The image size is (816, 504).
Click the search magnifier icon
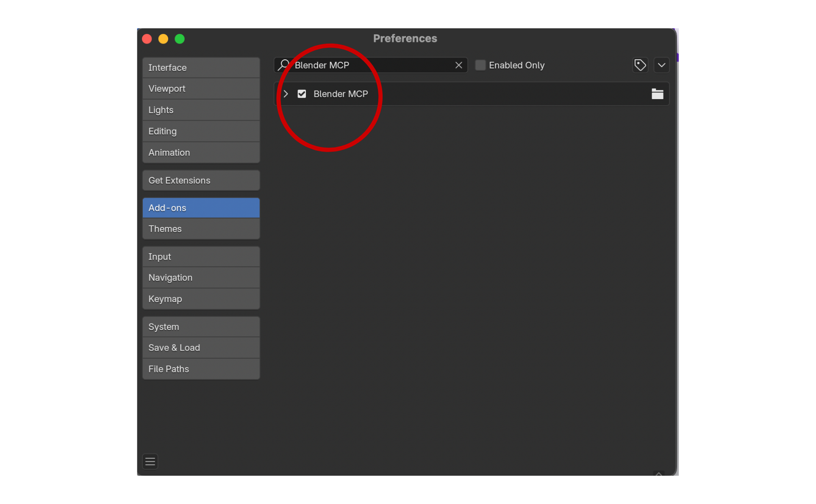[283, 65]
